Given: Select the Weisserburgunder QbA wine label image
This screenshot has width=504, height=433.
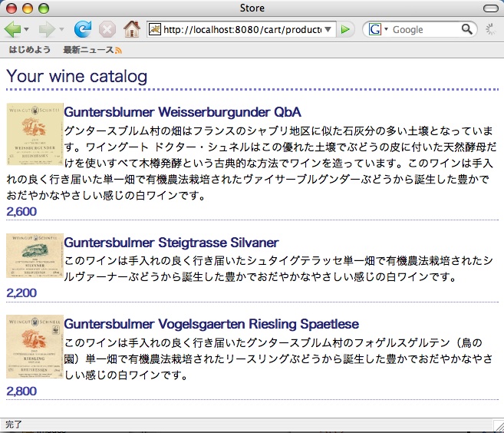Looking at the screenshot, I should (35, 134).
